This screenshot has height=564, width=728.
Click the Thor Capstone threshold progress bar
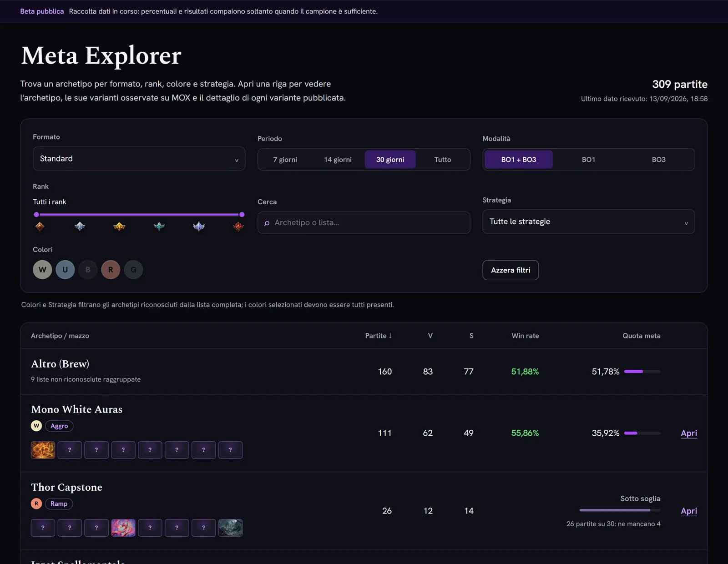(x=620, y=510)
